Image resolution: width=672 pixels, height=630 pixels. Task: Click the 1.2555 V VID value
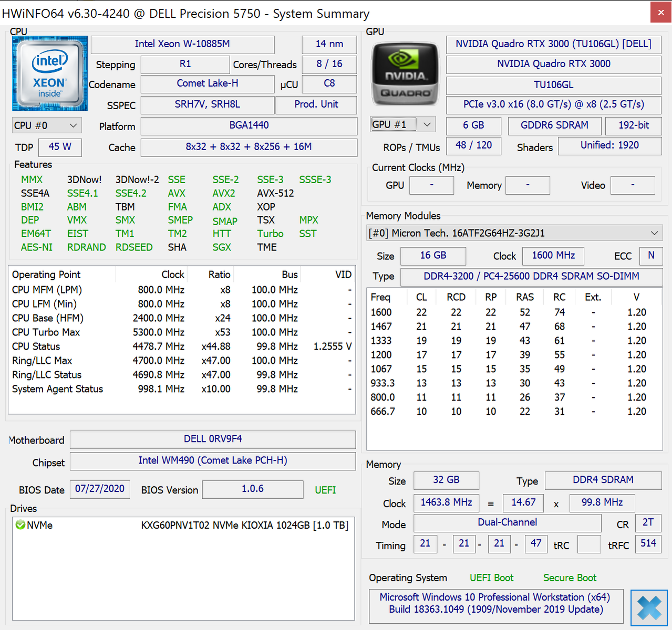[333, 346]
